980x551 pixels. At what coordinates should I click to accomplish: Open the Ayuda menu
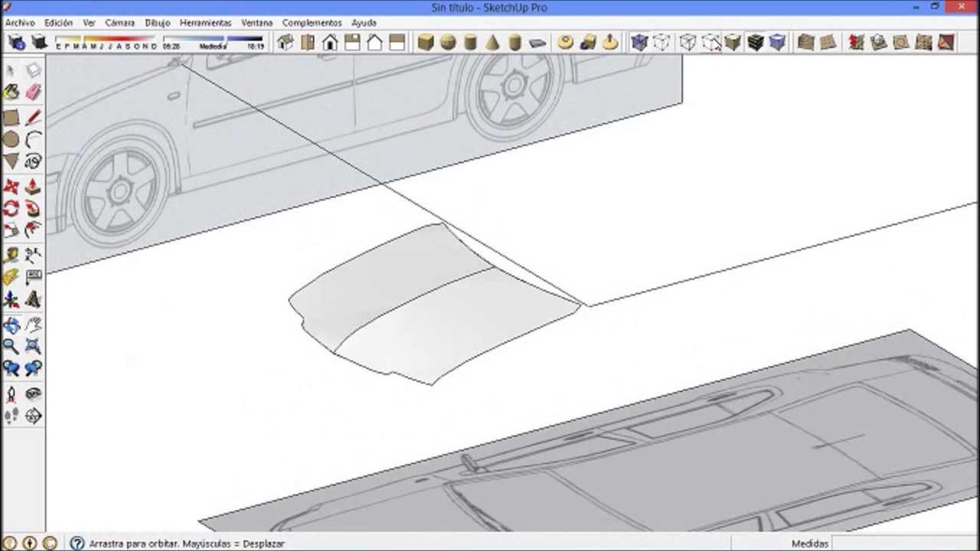tap(364, 23)
